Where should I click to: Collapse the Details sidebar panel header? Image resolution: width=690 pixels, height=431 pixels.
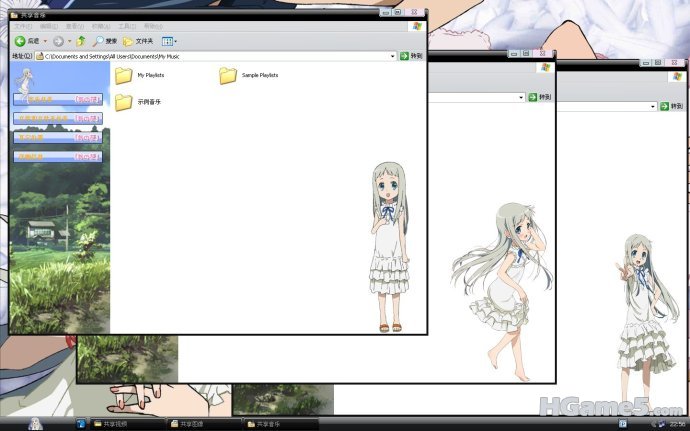coord(58,157)
